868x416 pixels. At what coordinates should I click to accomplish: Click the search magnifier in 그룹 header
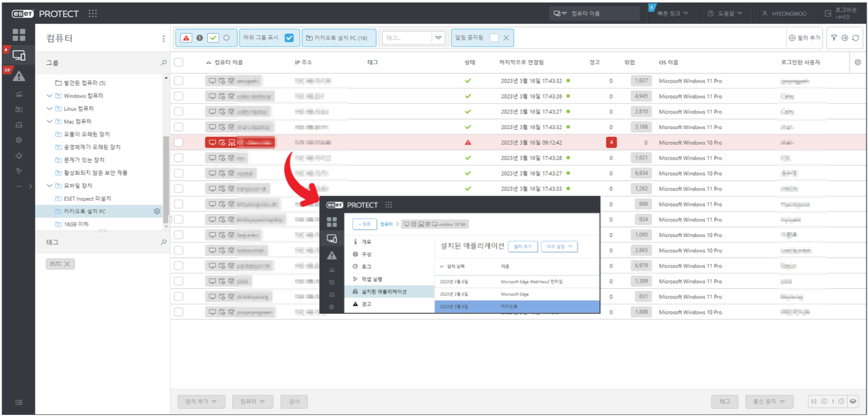pyautogui.click(x=163, y=63)
